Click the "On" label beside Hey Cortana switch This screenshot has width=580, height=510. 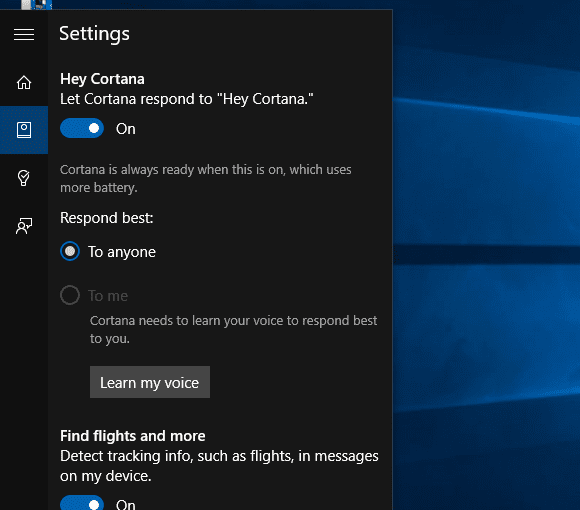tap(126, 129)
